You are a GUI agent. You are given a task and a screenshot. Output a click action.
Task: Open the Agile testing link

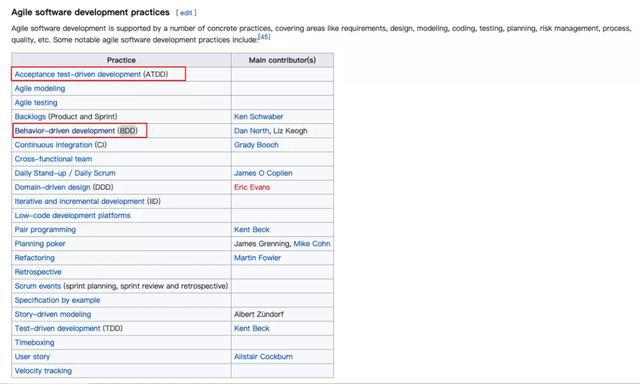[x=36, y=103]
